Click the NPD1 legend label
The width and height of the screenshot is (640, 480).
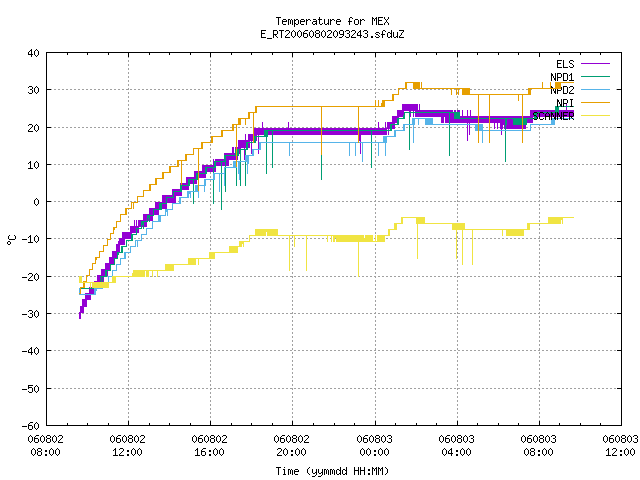pos(562,77)
